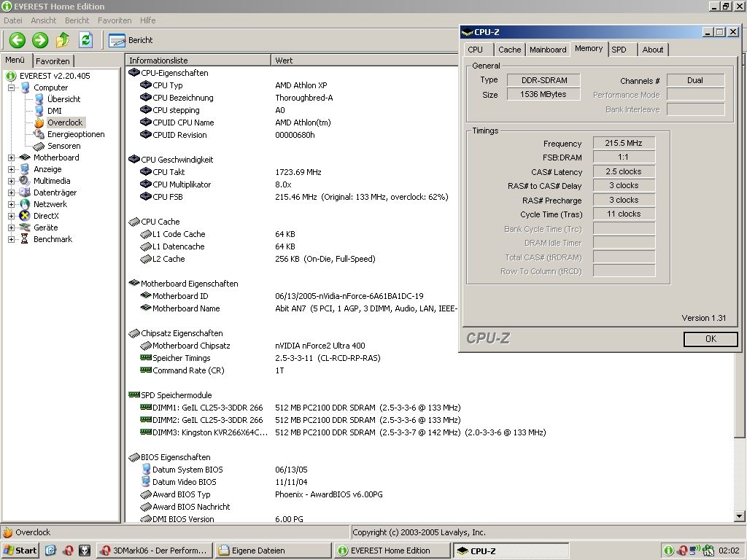Switch to Mainboard tab in CPU-Z

(x=548, y=50)
